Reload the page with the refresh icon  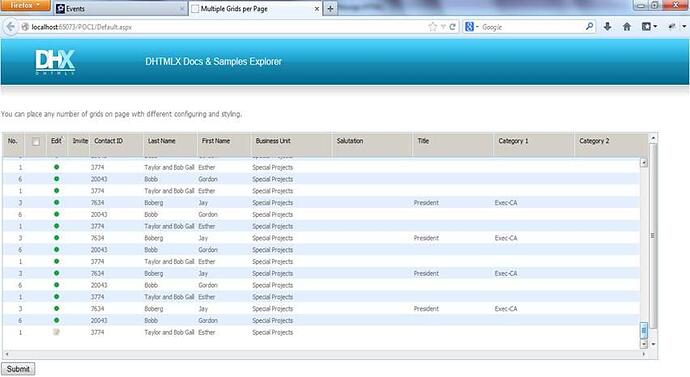point(452,27)
